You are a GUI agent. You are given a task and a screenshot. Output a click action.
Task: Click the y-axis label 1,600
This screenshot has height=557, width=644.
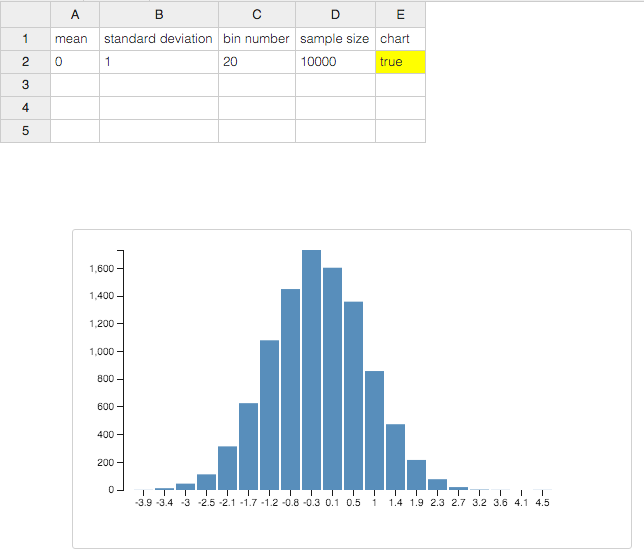point(101,269)
